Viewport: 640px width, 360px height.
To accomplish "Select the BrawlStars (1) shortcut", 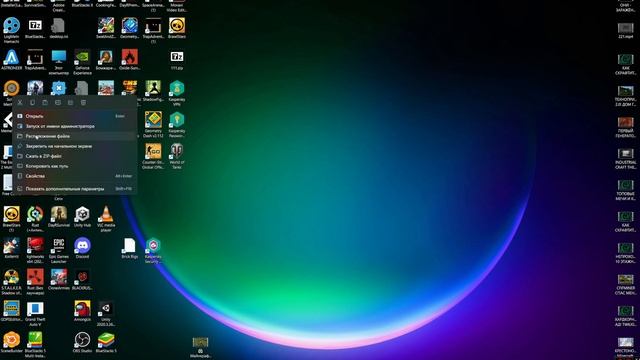I will 11,219.
